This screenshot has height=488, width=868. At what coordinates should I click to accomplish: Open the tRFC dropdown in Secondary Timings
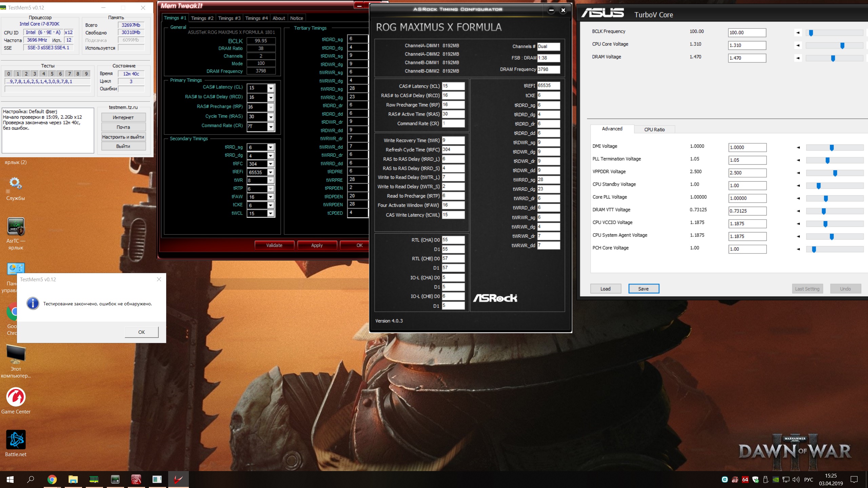[x=271, y=164]
